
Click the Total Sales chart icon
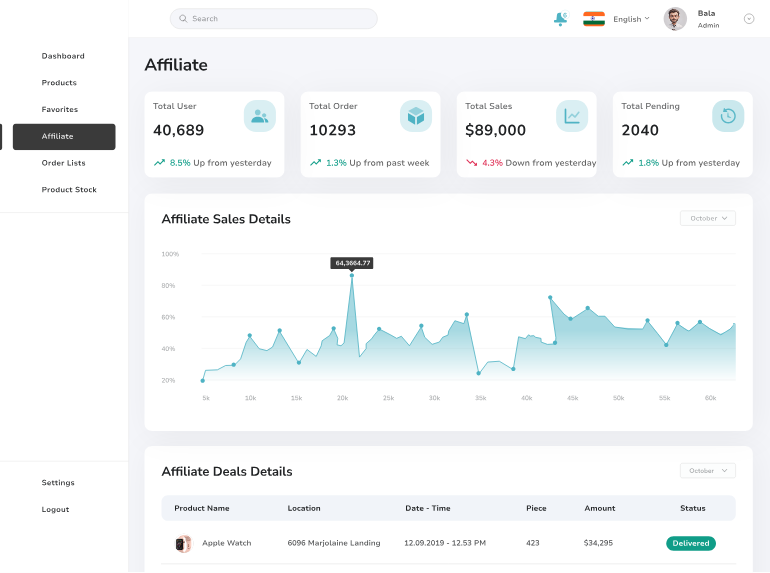[572, 116]
